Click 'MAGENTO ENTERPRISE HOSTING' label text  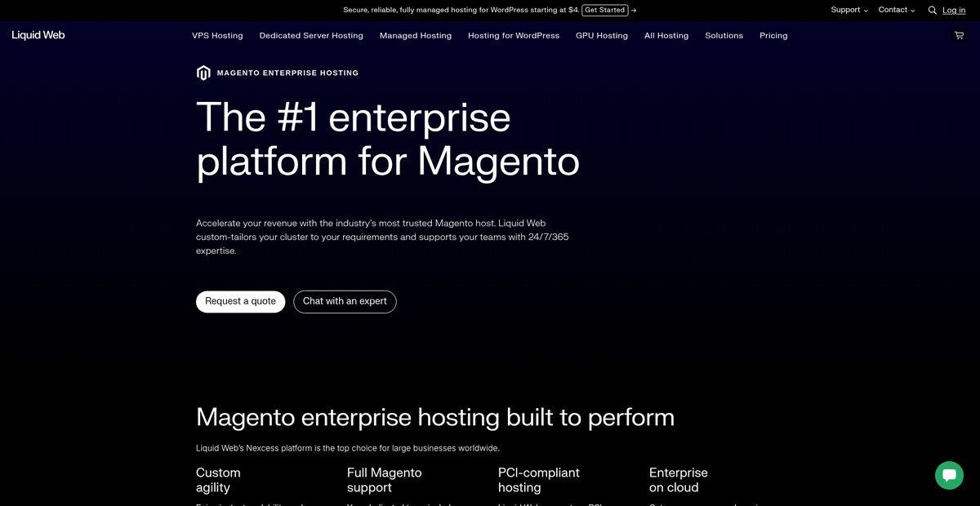coord(287,73)
